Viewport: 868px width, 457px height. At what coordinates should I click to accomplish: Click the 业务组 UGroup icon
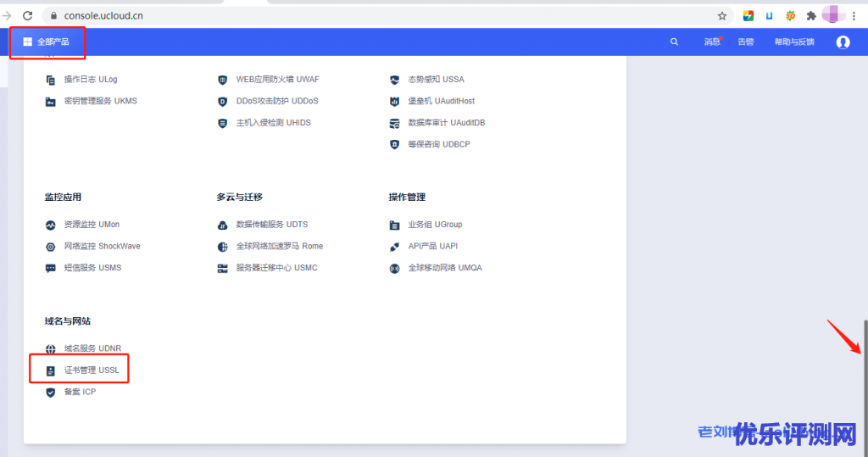pyautogui.click(x=394, y=225)
